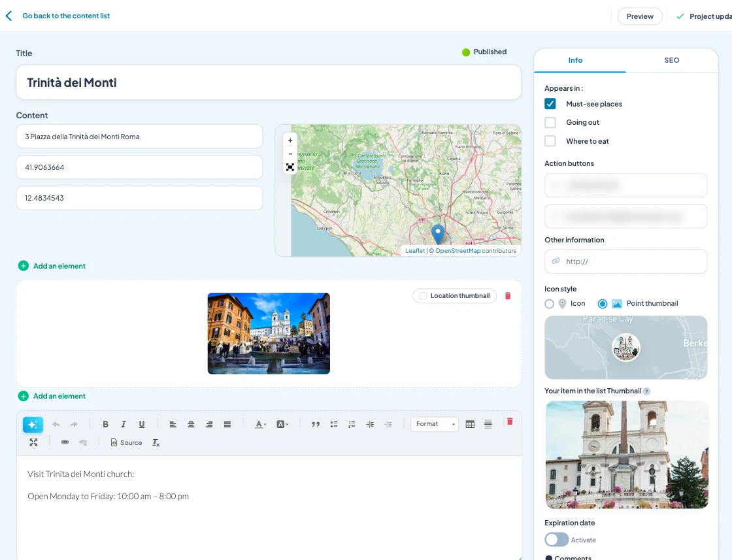
Task: Redo the last edit
Action: [74, 424]
